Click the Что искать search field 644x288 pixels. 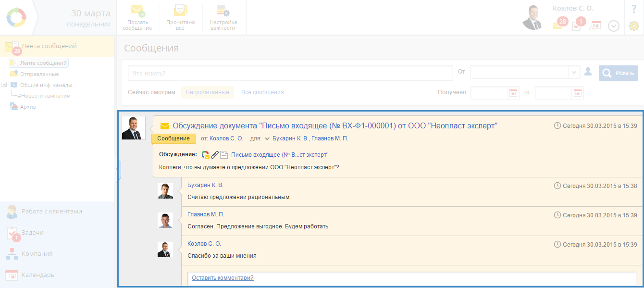click(x=290, y=73)
